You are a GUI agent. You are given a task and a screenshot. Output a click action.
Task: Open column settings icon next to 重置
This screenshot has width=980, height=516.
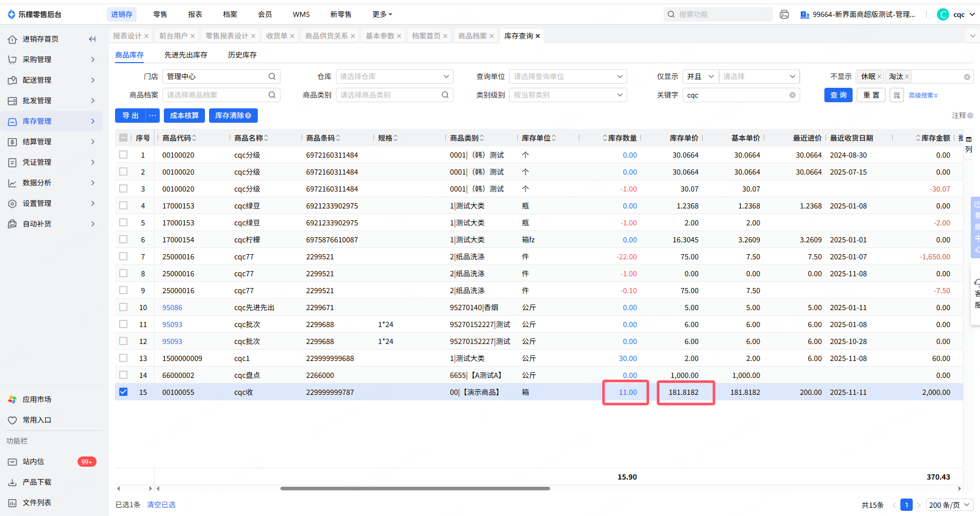(x=896, y=95)
